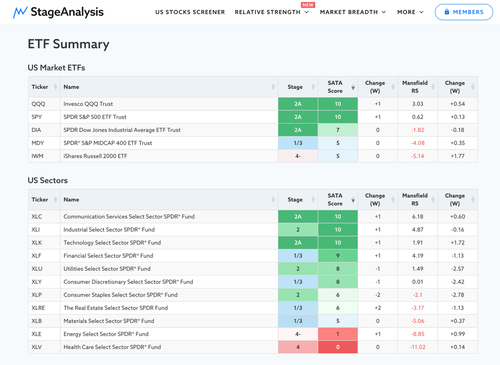The height and width of the screenshot is (365, 500).
Task: Click the XLV ticker cell
Action: pyautogui.click(x=44, y=347)
